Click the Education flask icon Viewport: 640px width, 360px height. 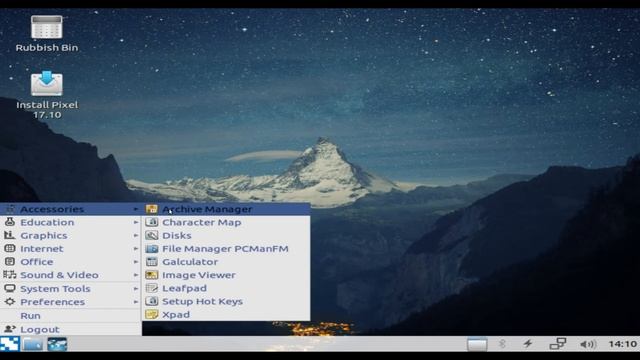[x=10, y=222]
